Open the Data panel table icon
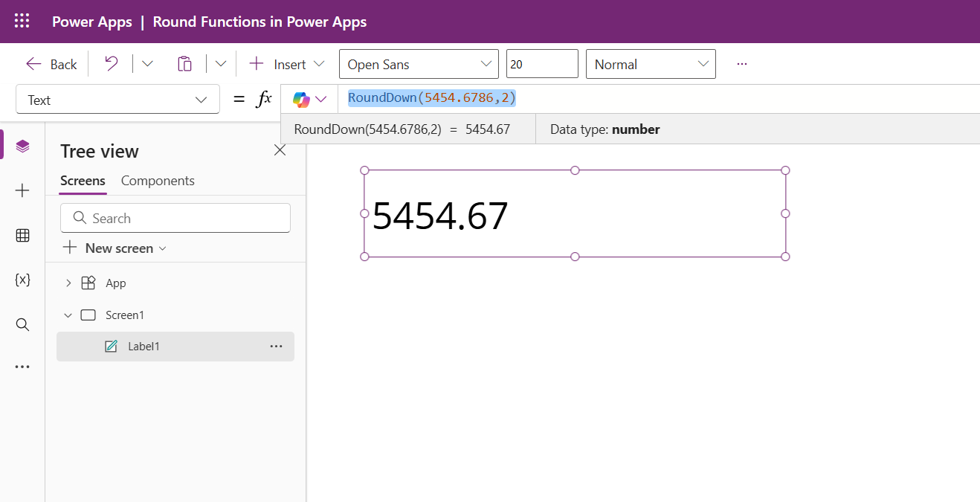Screen dimensions: 980x502 [22, 235]
